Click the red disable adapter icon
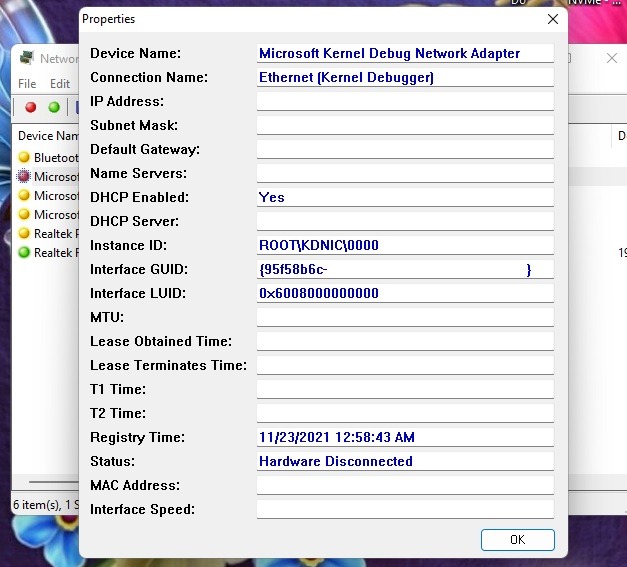 click(x=31, y=107)
